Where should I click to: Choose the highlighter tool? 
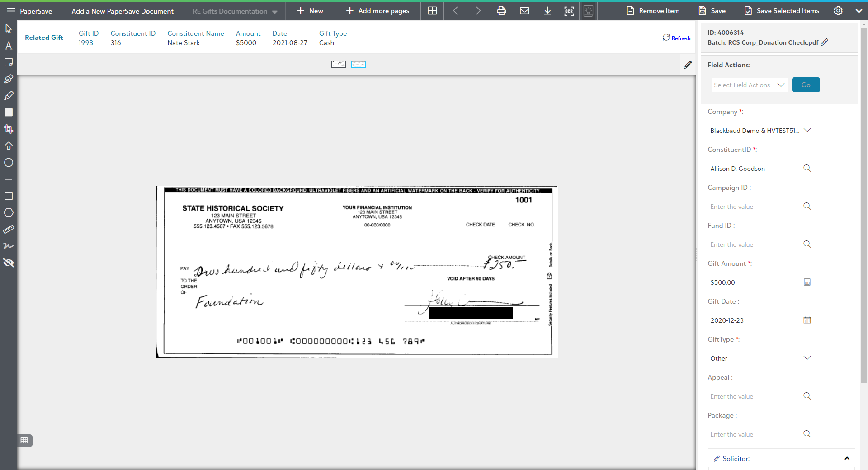pyautogui.click(x=8, y=96)
